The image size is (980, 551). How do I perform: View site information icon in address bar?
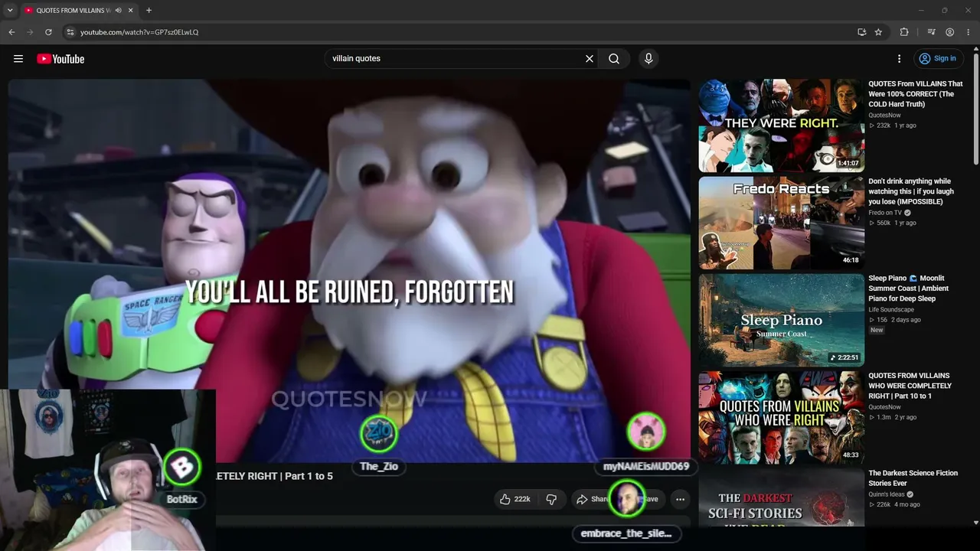70,32
